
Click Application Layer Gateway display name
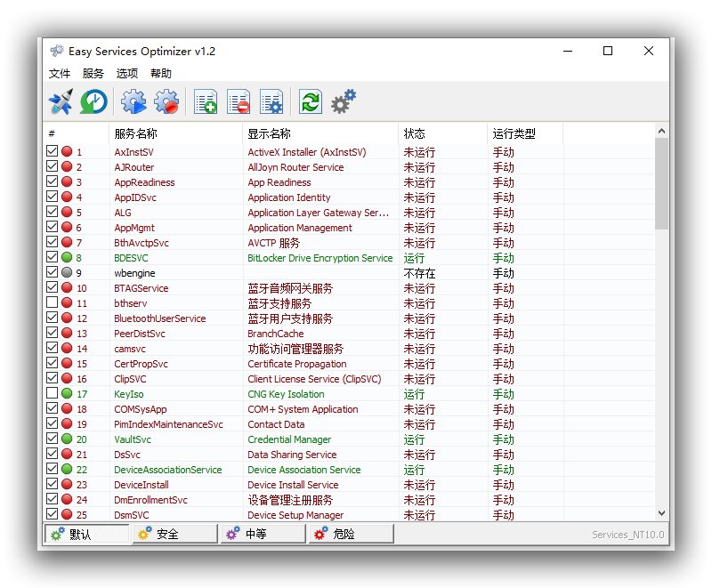pos(319,213)
